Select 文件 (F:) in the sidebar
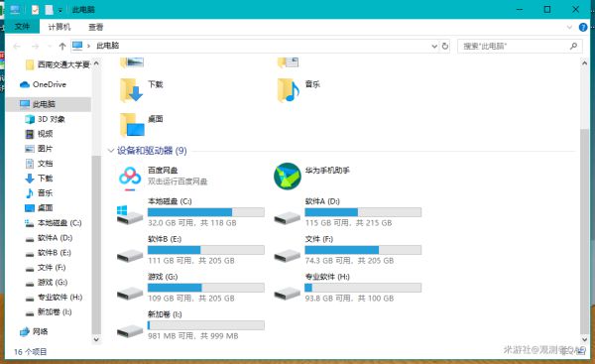595x364 pixels. click(51, 268)
